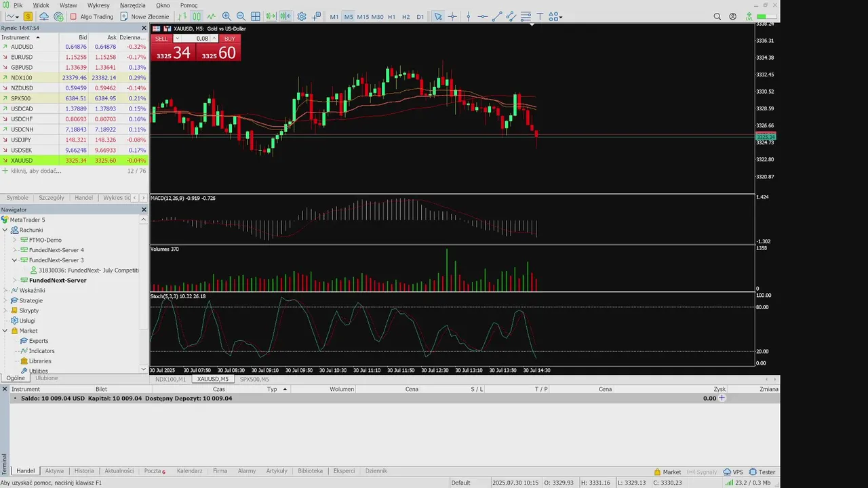Select the horizontal line drawing tool
Image resolution: width=868 pixels, height=488 pixels.
[x=482, y=16]
